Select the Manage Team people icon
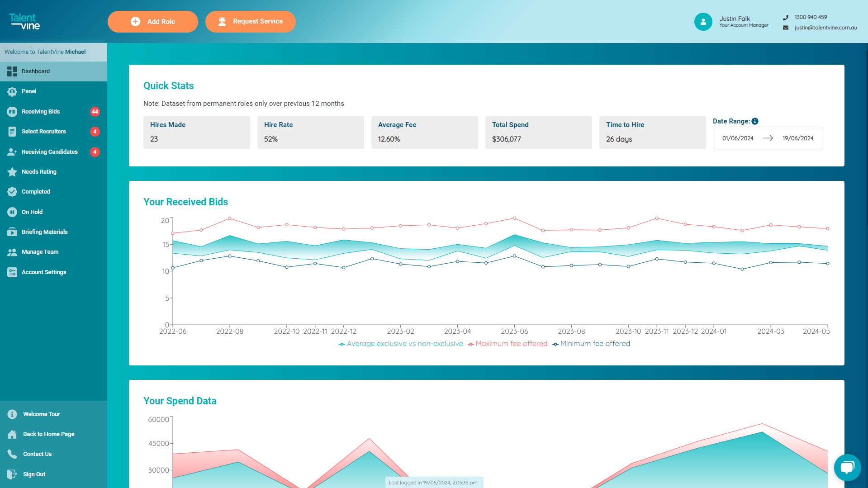This screenshot has height=488, width=868. click(12, 252)
